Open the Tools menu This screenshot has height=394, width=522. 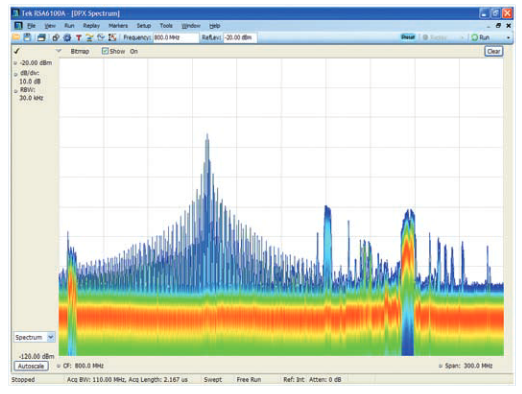point(166,26)
